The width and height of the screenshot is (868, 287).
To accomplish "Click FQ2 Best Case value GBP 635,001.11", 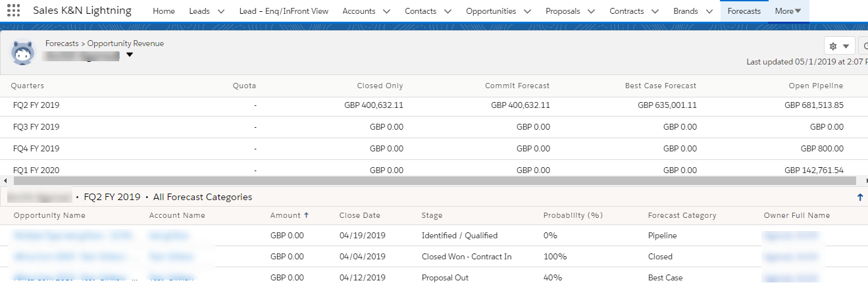I will tap(667, 105).
